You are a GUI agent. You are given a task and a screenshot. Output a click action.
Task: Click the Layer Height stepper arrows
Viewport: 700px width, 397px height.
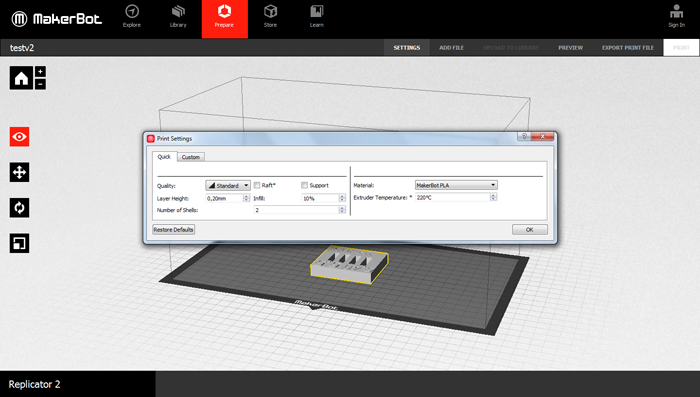tap(246, 198)
